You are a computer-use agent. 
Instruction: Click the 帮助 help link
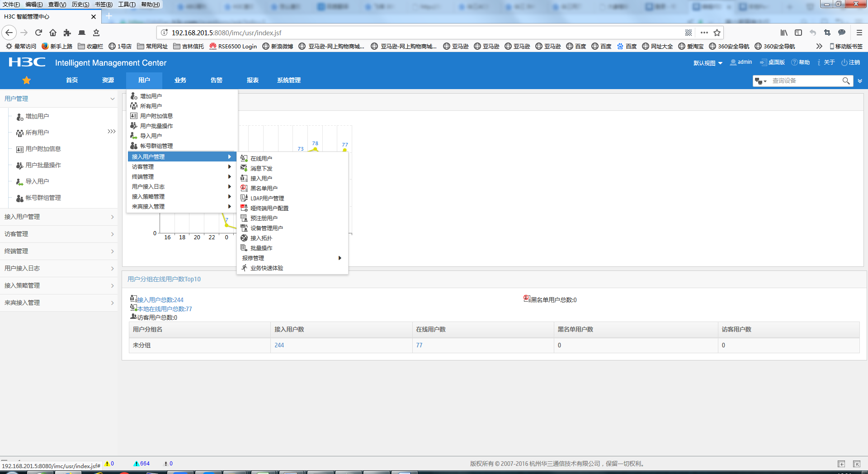(801, 62)
